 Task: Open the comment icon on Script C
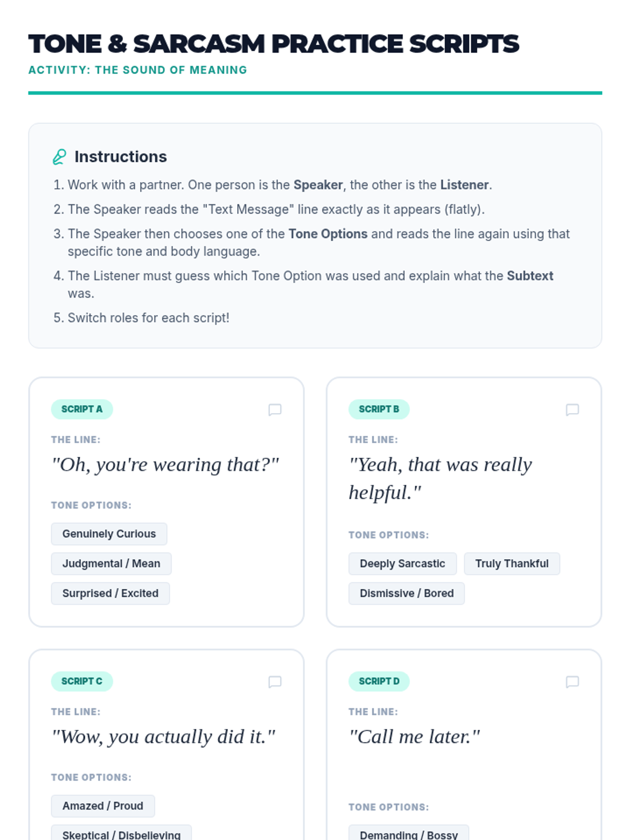pyautogui.click(x=275, y=681)
